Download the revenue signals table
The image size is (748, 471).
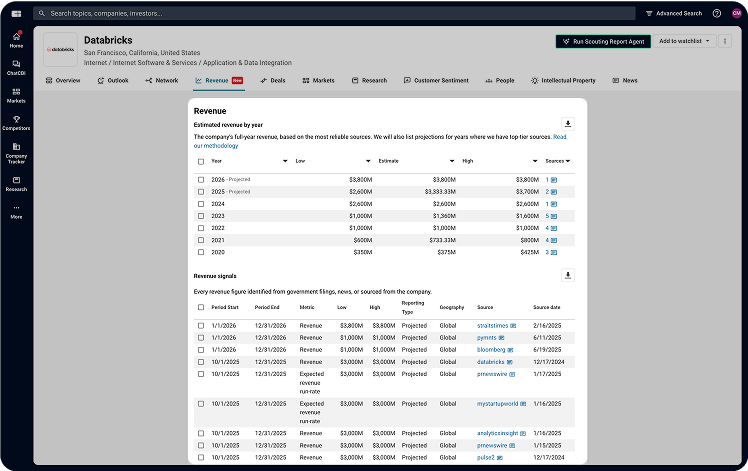click(x=568, y=275)
